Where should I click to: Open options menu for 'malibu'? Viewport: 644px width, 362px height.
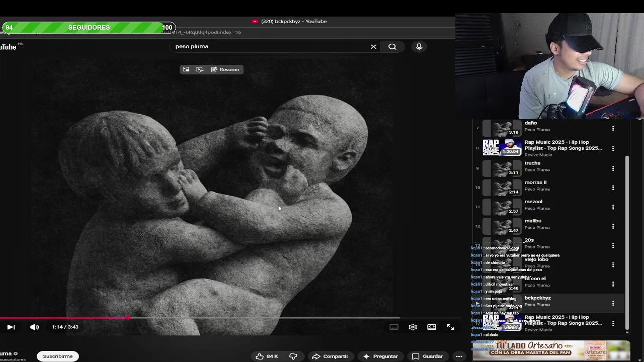613,226
